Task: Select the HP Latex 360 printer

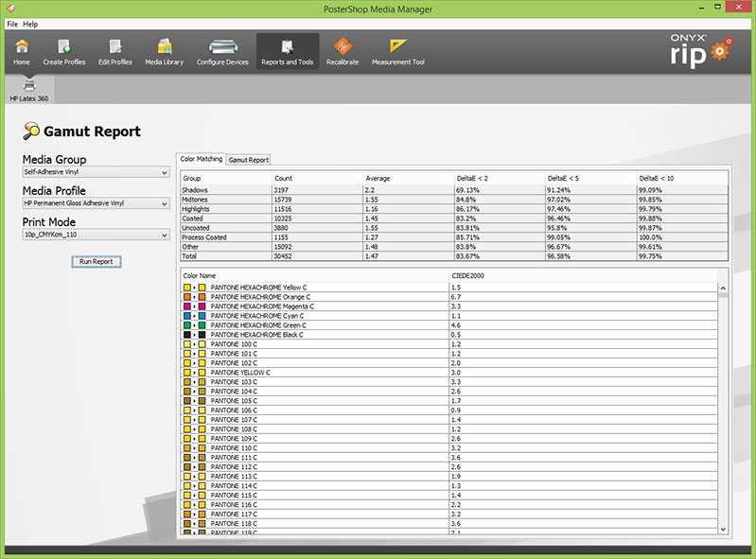Action: pos(29,90)
